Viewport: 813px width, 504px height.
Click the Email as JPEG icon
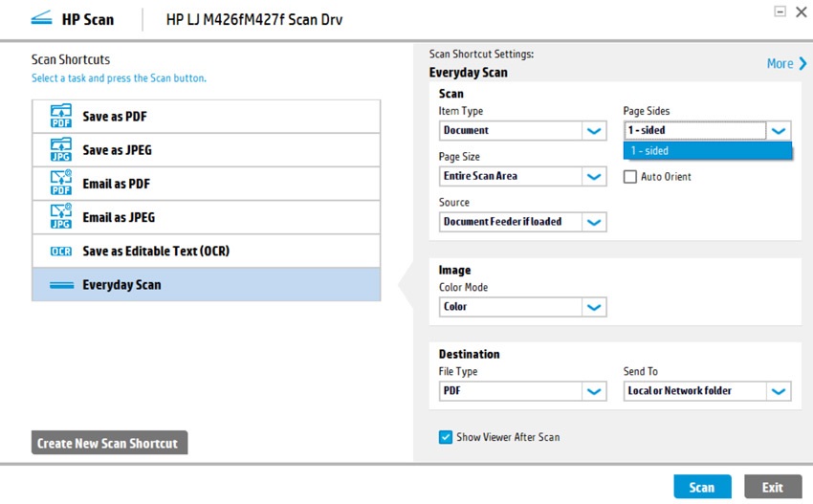pos(61,217)
